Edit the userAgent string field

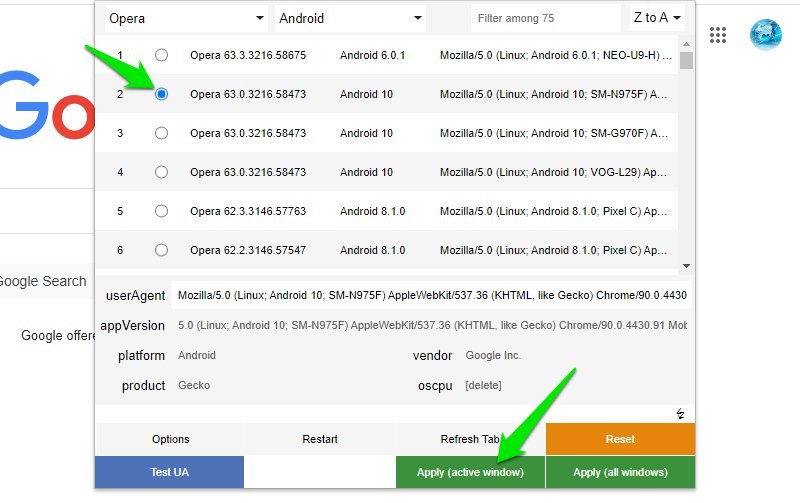pos(431,295)
